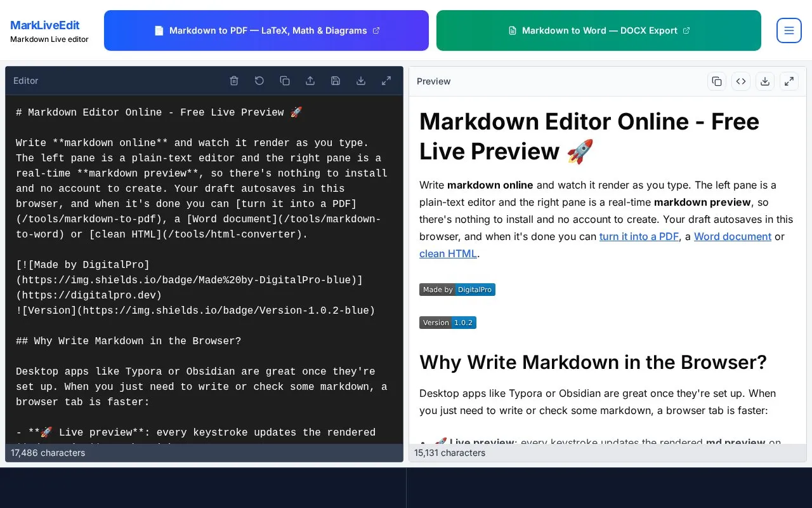Click the "15,131 characters" preview count
This screenshot has width=812, height=508.
[450, 453]
